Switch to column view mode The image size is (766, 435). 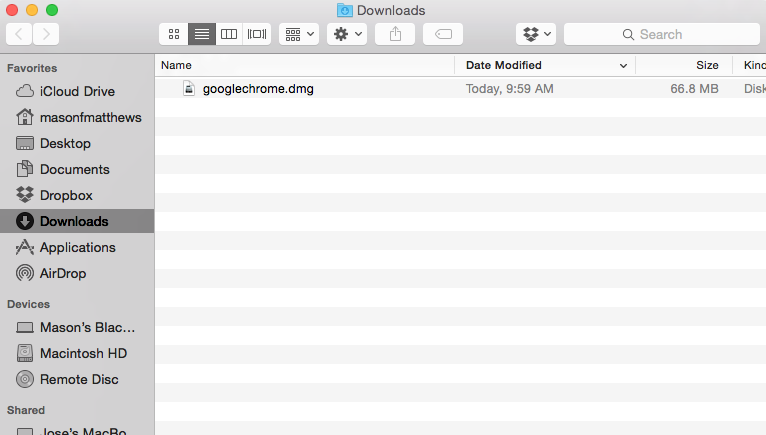pos(229,34)
